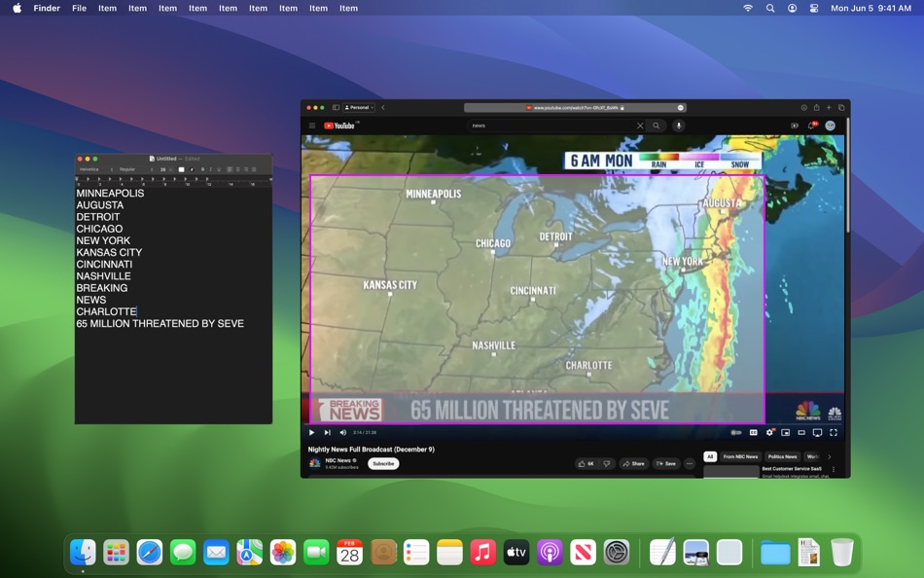Image resolution: width=924 pixels, height=578 pixels.
Task: Align text right in TextEdit
Action: (246, 169)
